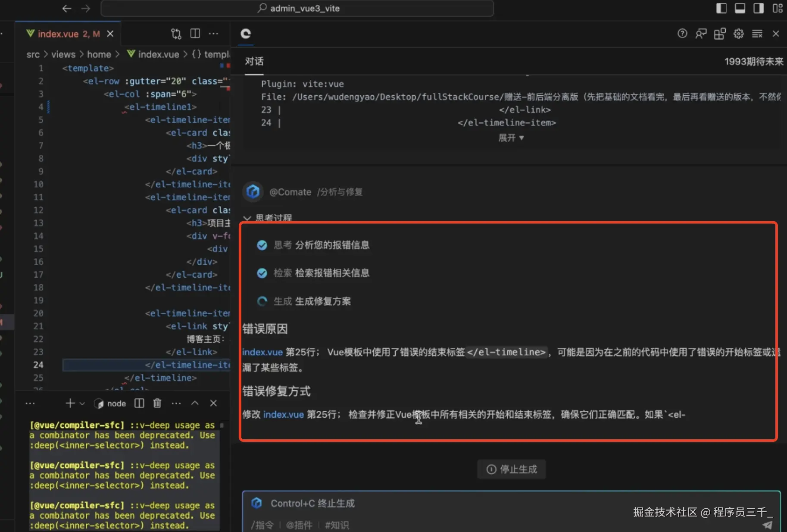
Task: Click the </el-timeline> closing tag on line 25
Action: (x=160, y=378)
